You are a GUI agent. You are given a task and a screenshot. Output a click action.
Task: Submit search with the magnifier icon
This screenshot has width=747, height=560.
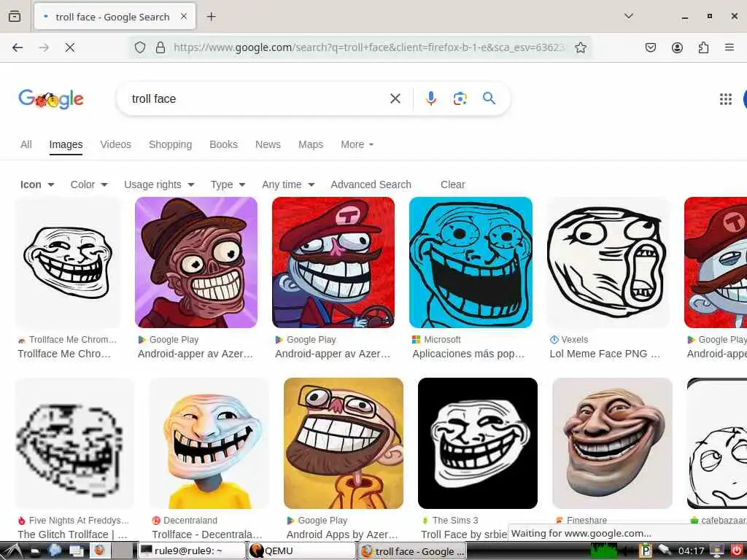coord(489,98)
